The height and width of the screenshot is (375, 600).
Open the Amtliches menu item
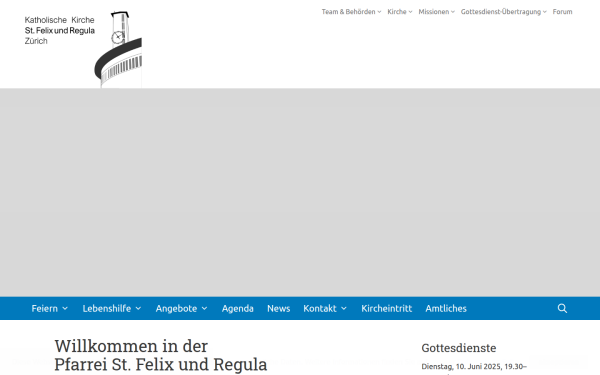coord(446,308)
